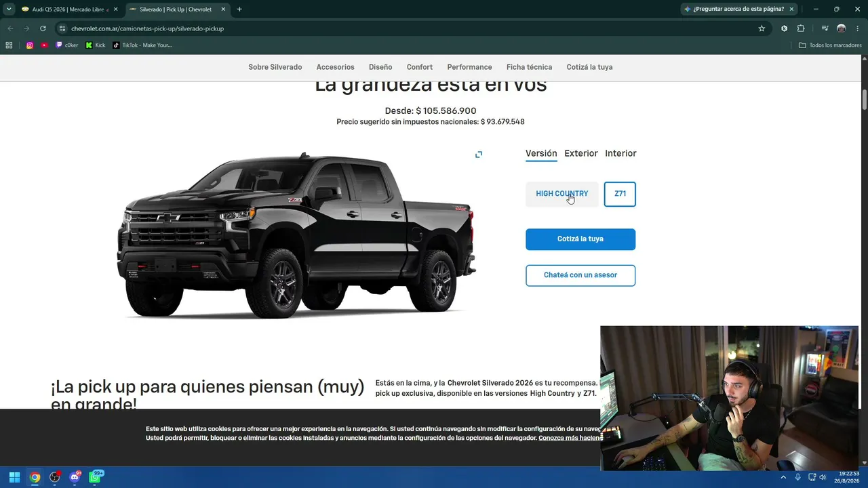Viewport: 868px width, 488px height.
Task: Open the hexagon K extension icon
Action: pos(785,28)
